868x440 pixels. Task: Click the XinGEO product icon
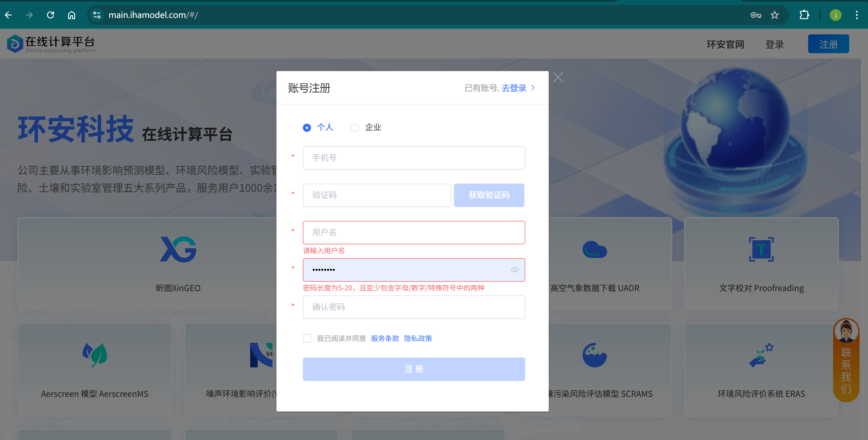pos(178,249)
